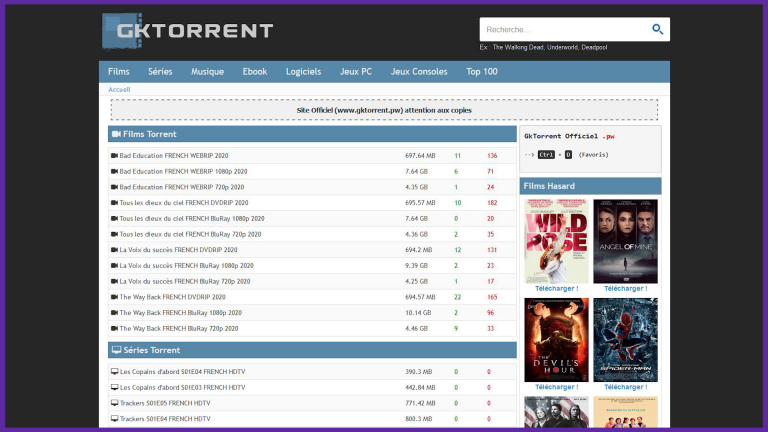Open the Films menu
768x432 pixels.
119,72
